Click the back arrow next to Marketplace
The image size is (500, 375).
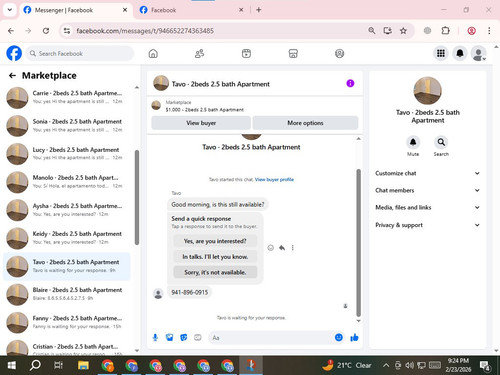pos(12,76)
